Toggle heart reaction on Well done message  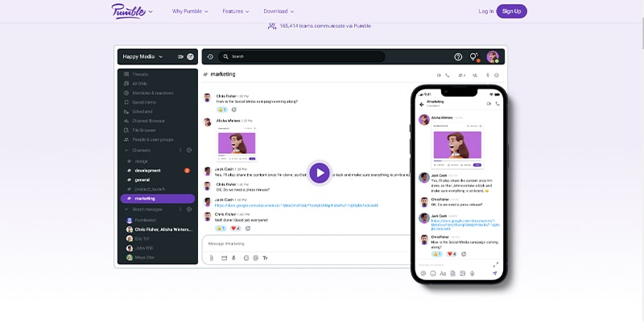(235, 229)
